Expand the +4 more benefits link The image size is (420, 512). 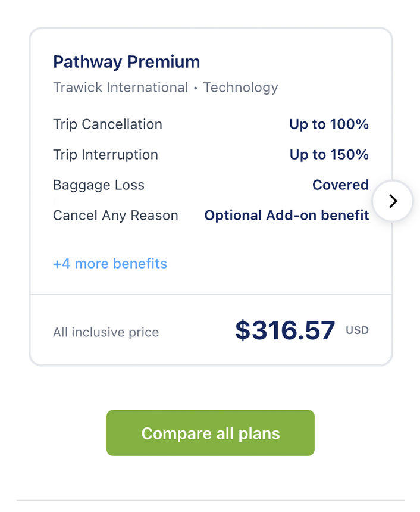[110, 264]
